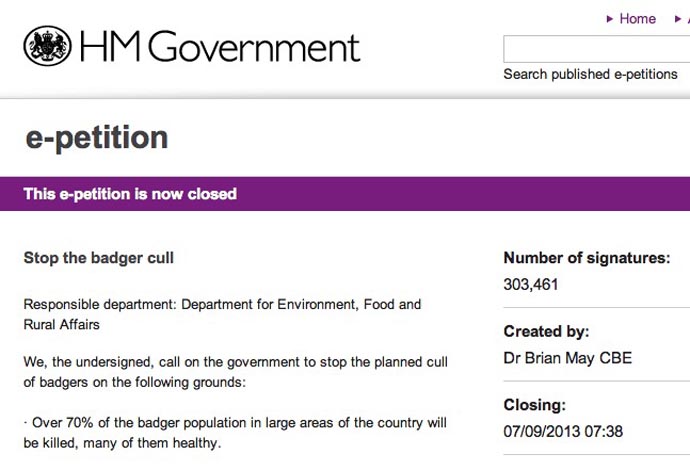The width and height of the screenshot is (690, 470).
Task: Click the creator name Dr Brian May CBE
Action: click(x=567, y=358)
